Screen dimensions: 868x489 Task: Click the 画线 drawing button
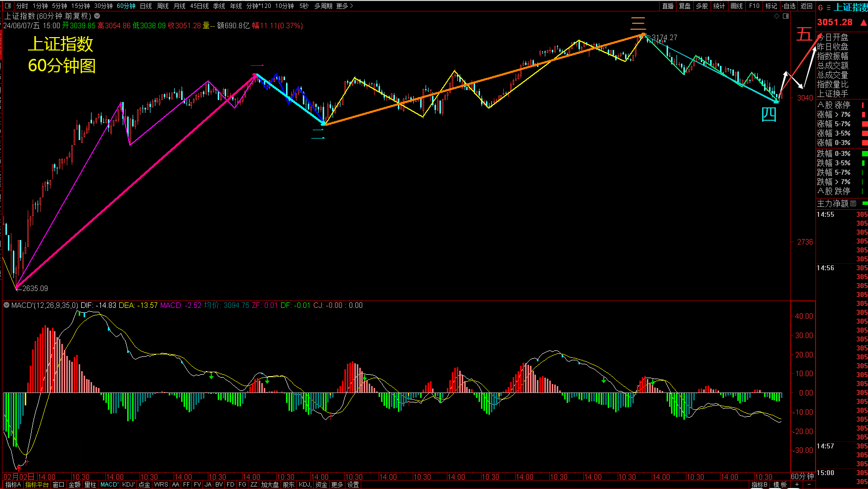pos(737,6)
